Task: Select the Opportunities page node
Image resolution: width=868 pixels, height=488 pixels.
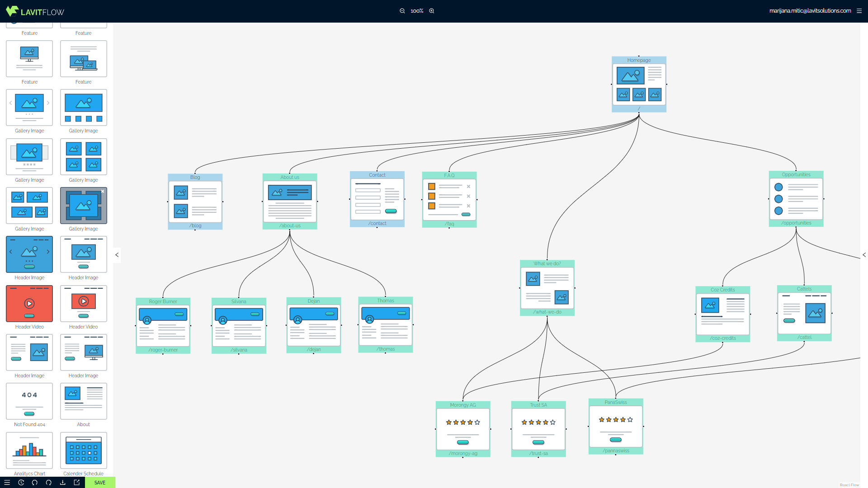Action: [x=796, y=199]
